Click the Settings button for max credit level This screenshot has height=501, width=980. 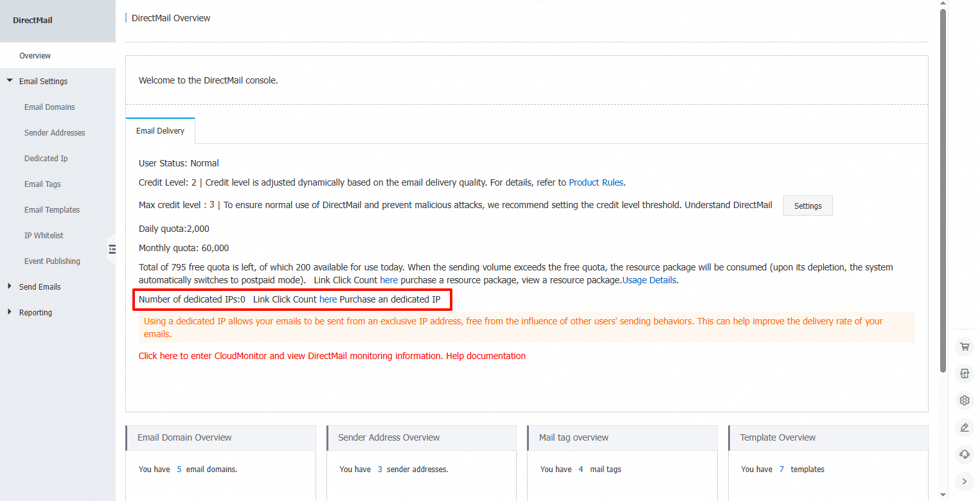click(x=808, y=206)
